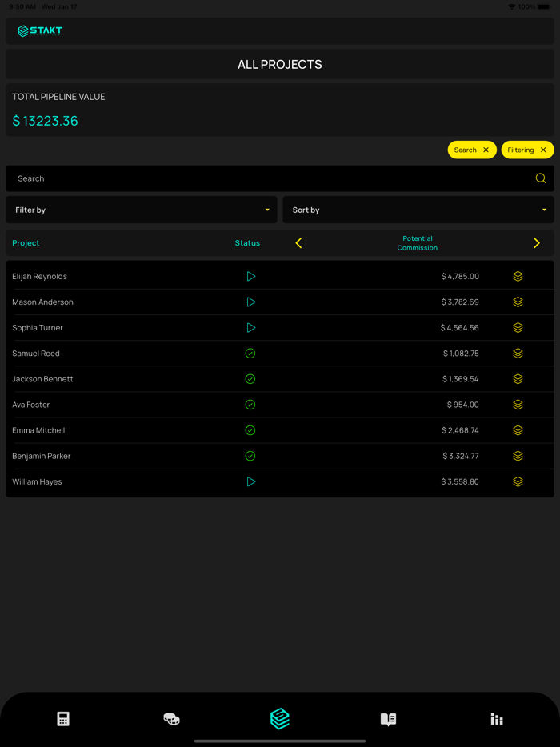Click the $ 13223.36 pipeline total

click(46, 121)
